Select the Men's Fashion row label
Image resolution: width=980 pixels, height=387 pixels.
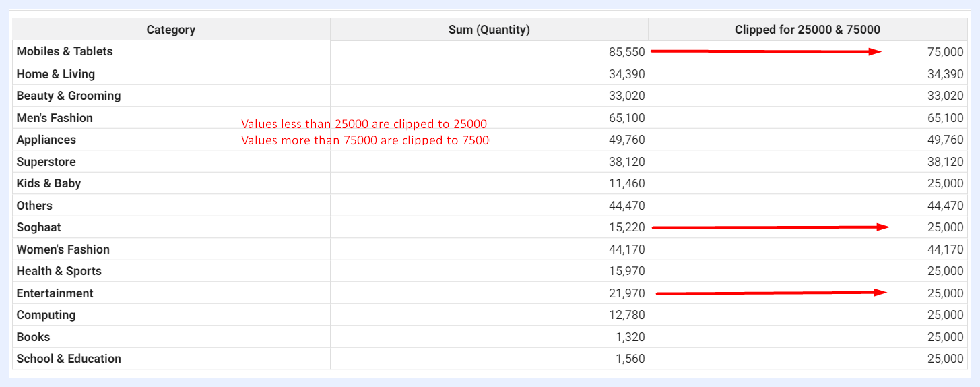(x=55, y=118)
